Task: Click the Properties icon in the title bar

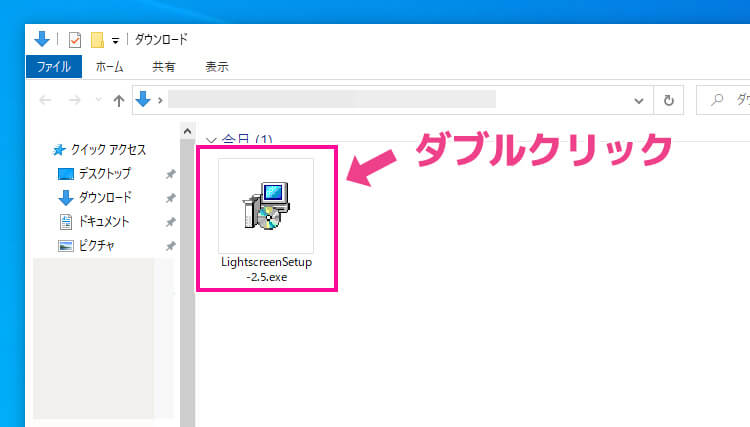Action: pyautogui.click(x=75, y=40)
